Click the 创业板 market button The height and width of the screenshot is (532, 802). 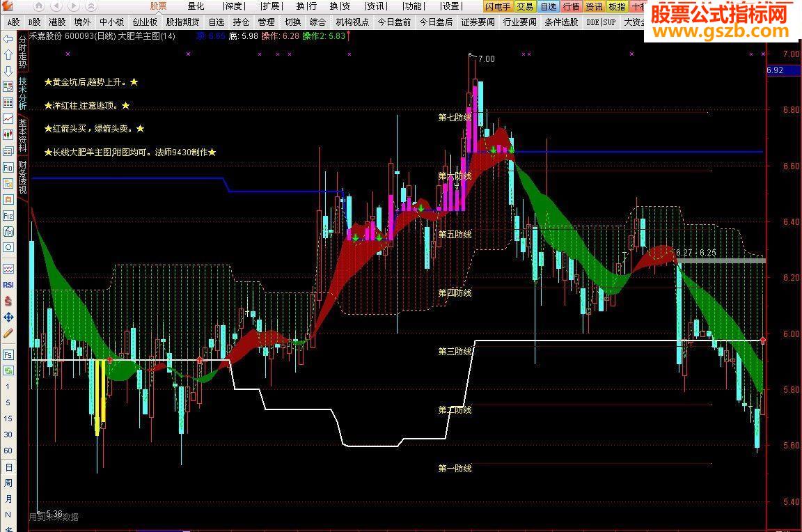point(145,22)
